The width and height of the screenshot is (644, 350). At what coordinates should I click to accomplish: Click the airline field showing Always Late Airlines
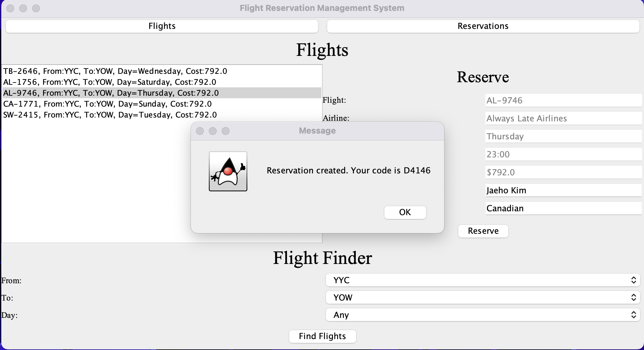pos(563,118)
